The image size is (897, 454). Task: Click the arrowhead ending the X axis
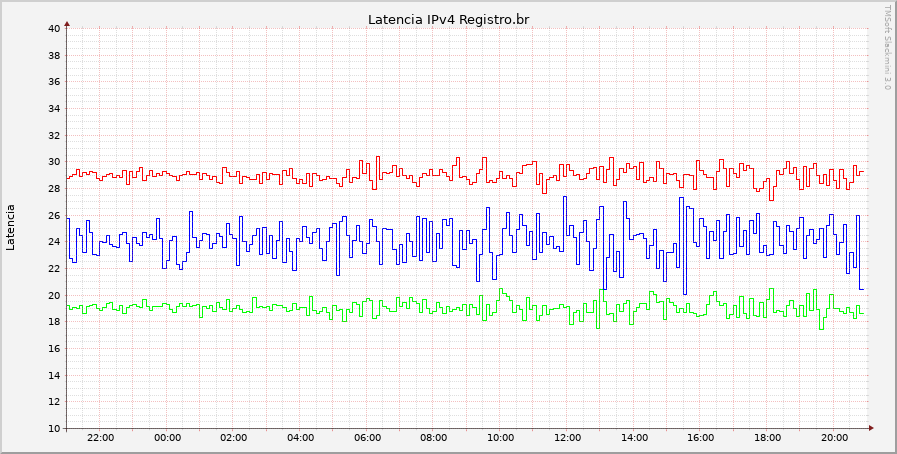click(x=871, y=428)
